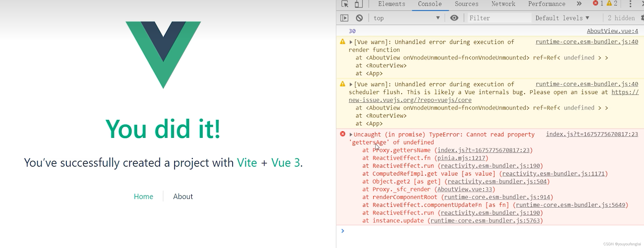Click the Home navigation link
Screen dimensions: 644x248
[144, 196]
